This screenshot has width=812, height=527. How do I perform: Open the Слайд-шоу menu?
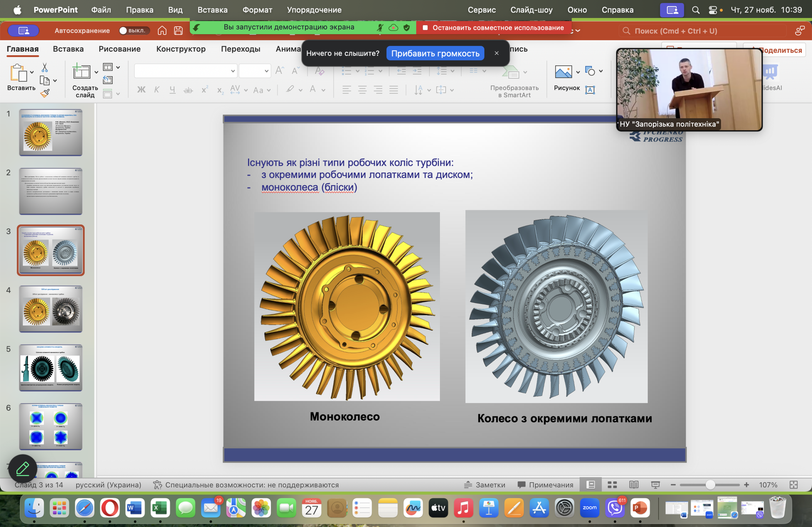pos(531,10)
